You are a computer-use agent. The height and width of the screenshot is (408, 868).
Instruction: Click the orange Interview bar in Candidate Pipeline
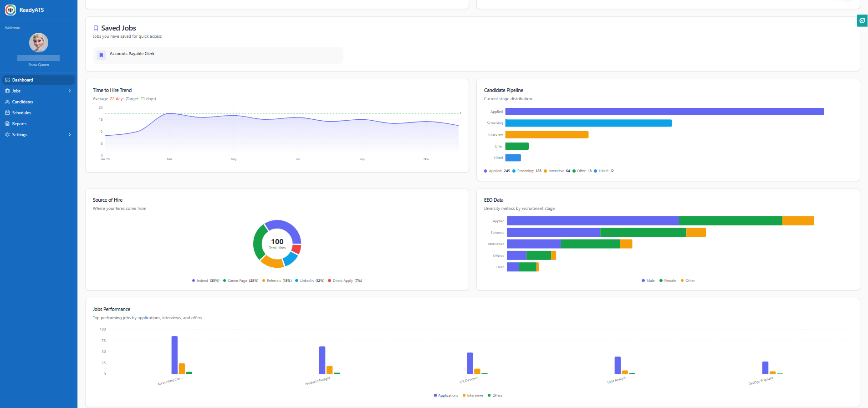[546, 135]
